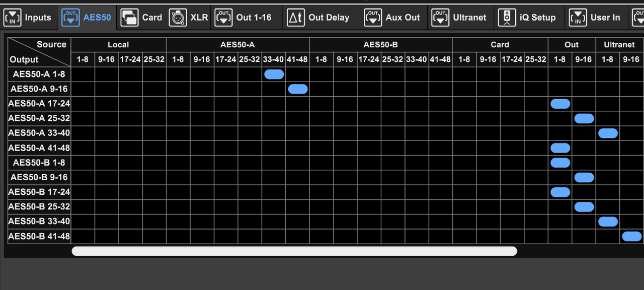Click the Aux Out tab's OUT icon

373,18
